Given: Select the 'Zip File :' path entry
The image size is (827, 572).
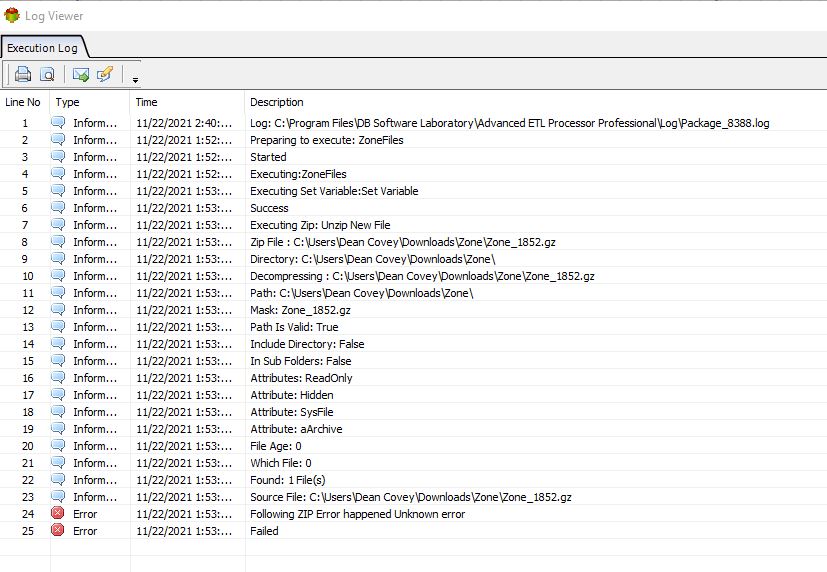Looking at the screenshot, I should click(402, 242).
